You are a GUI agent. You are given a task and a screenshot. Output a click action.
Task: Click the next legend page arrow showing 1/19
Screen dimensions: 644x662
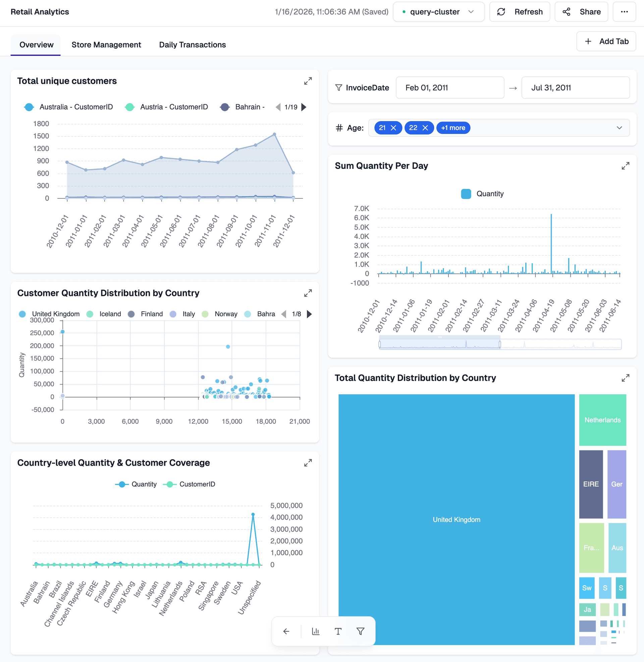(304, 107)
